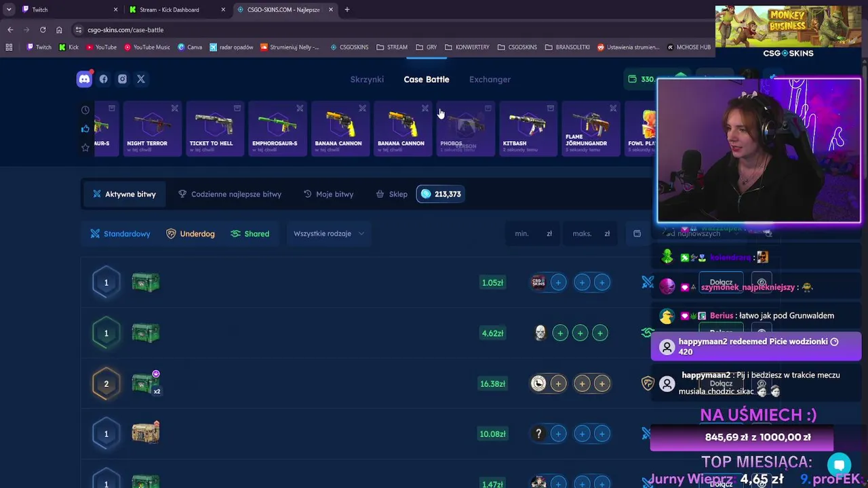The image size is (868, 488).
Task: Go to the browser home page
Action: (59, 30)
